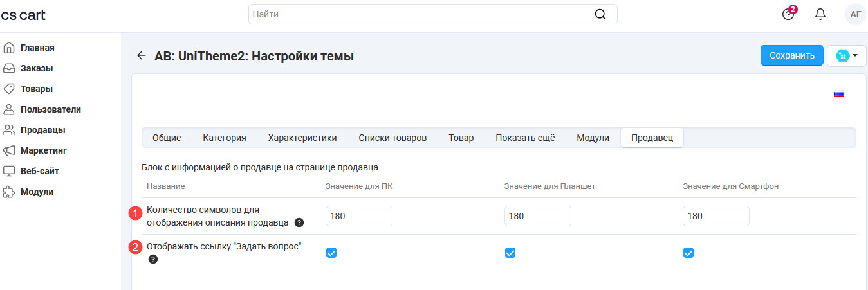Show help tooltip for Отображать ссылку setting
Screen dimensions: 868x290
(x=152, y=259)
